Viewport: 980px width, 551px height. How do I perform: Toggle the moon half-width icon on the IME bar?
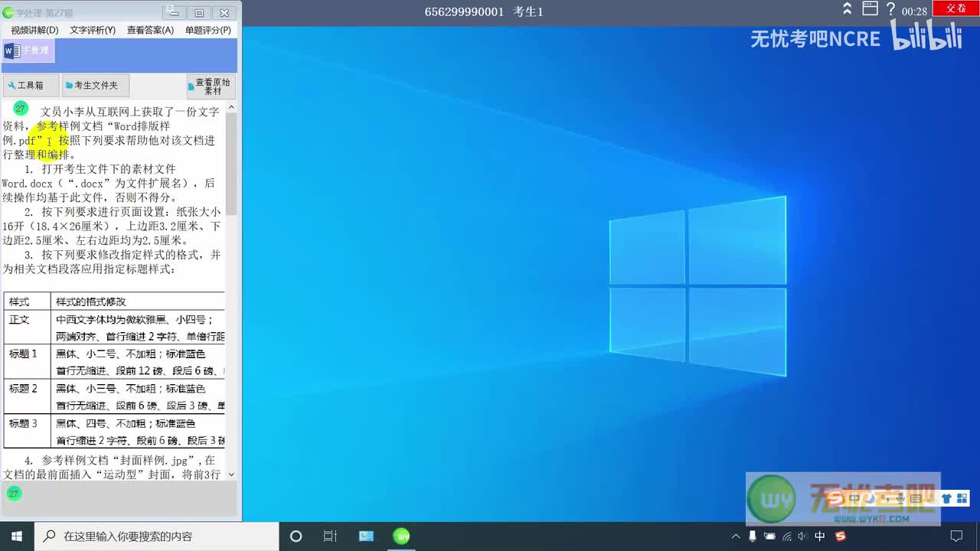[869, 499]
